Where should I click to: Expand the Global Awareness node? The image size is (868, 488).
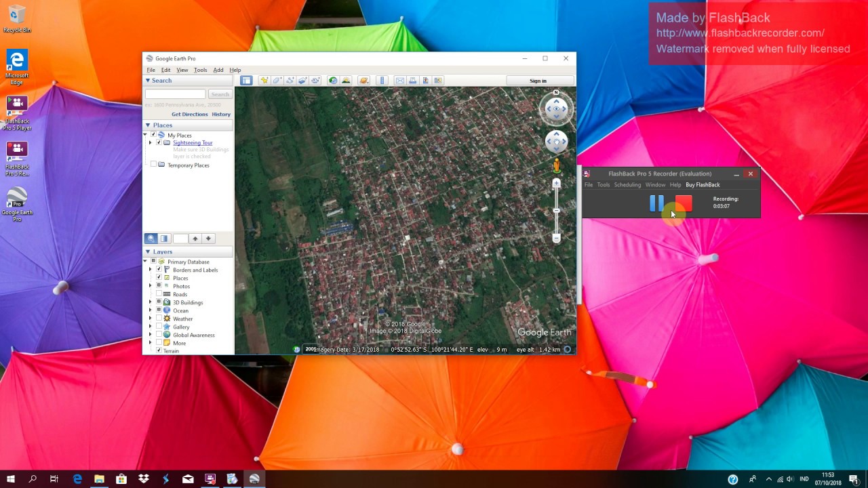pyautogui.click(x=151, y=335)
